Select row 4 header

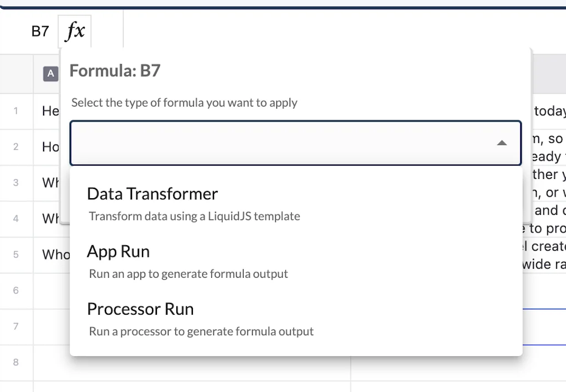click(16, 219)
